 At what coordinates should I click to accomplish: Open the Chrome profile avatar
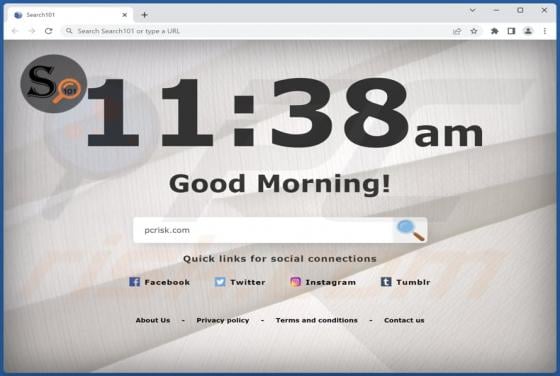coord(528,31)
